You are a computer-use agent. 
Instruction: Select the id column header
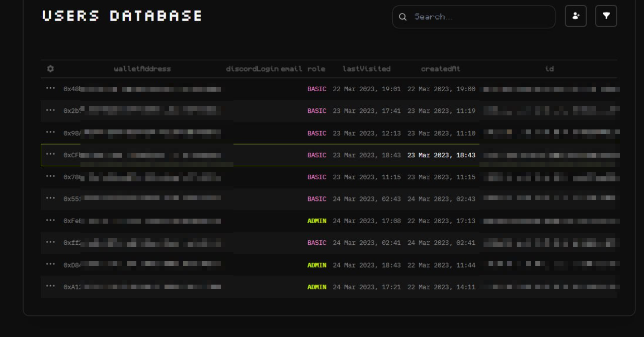(x=549, y=69)
